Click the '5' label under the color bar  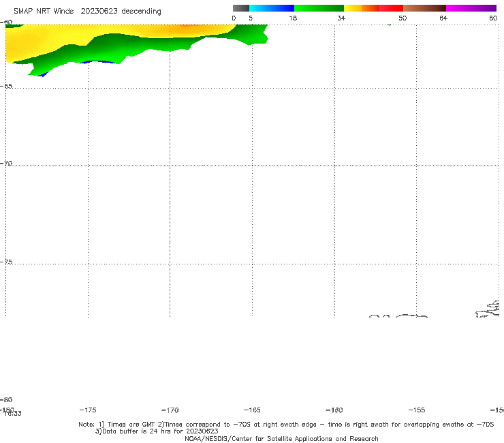(x=251, y=18)
